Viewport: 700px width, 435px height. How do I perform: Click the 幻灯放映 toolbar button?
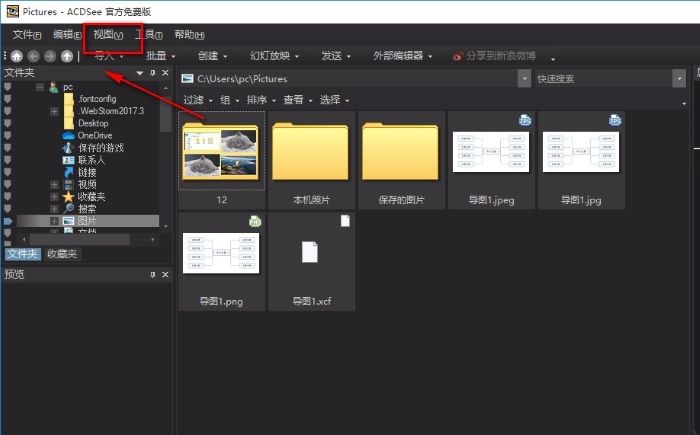275,56
